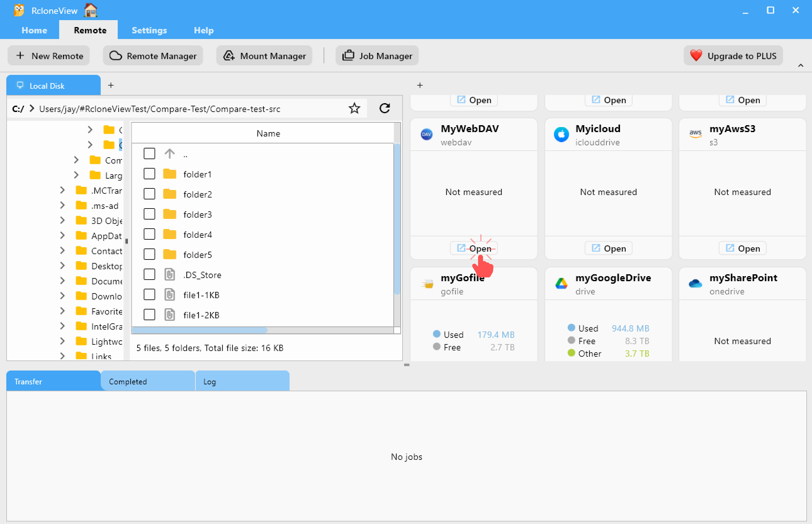This screenshot has width=812, height=524.
Task: Click the refresh icon in the path bar
Action: click(385, 108)
